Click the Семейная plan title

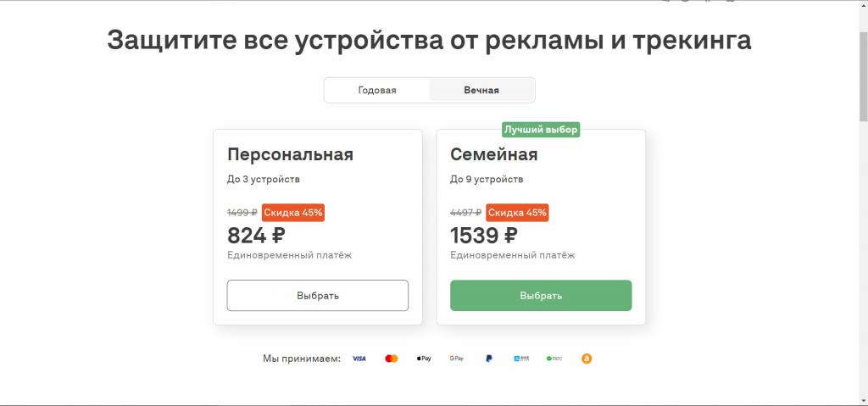pyautogui.click(x=494, y=154)
